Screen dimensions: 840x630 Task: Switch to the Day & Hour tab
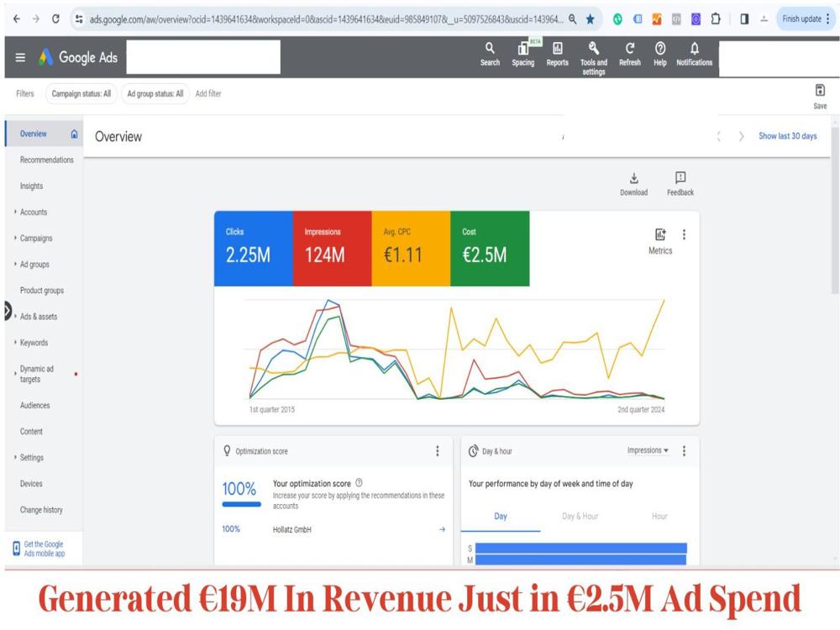(580, 517)
